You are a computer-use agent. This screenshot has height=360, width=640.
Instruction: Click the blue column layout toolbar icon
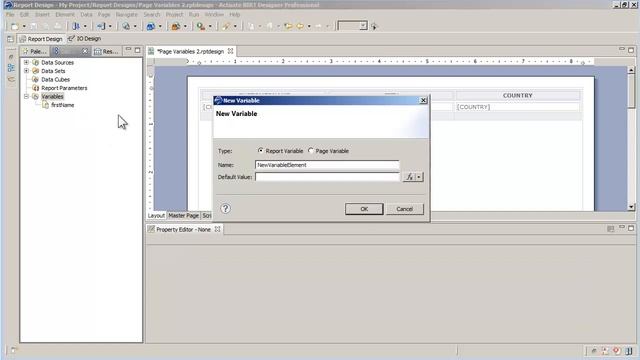[76, 26]
